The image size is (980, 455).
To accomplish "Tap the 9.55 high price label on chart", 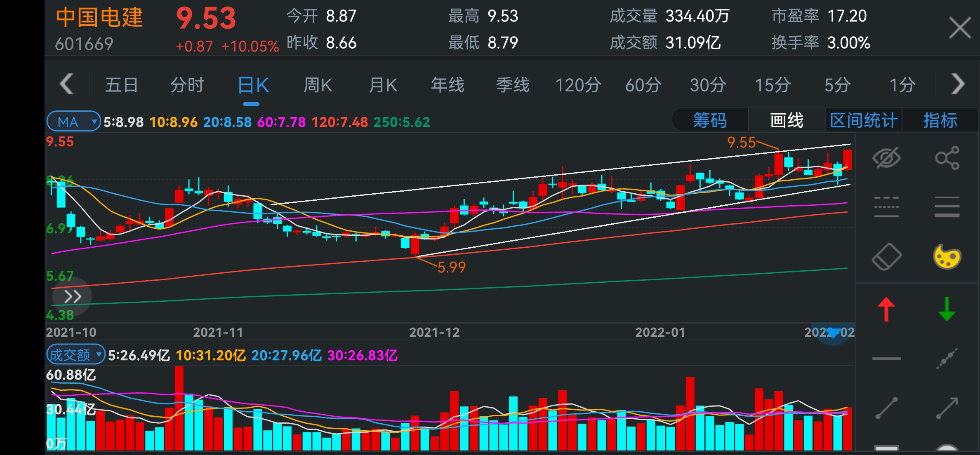I will [741, 143].
